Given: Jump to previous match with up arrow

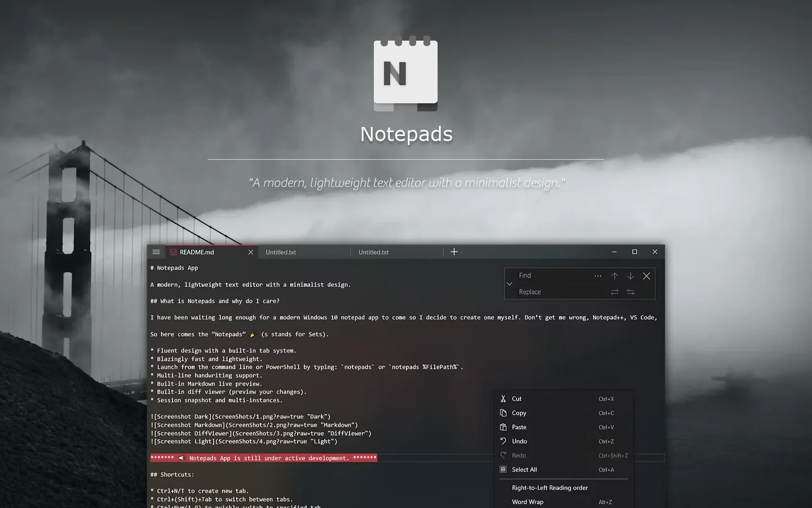Looking at the screenshot, I should tap(615, 276).
